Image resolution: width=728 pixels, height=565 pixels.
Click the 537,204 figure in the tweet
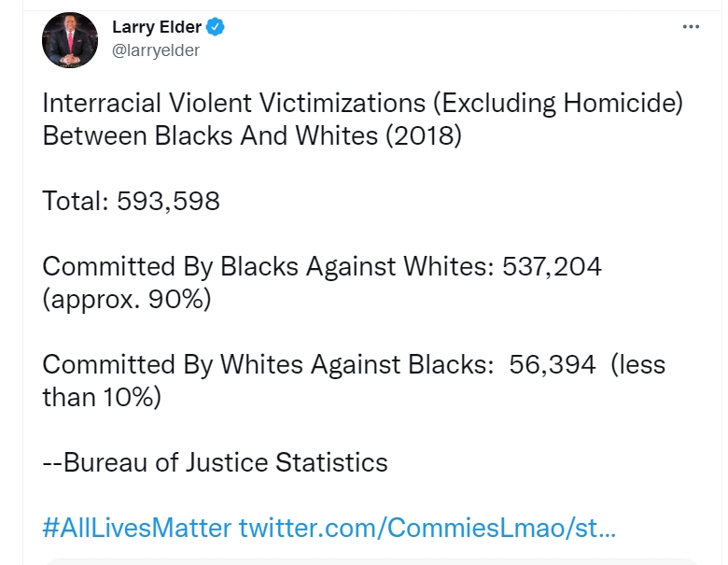tap(552, 267)
